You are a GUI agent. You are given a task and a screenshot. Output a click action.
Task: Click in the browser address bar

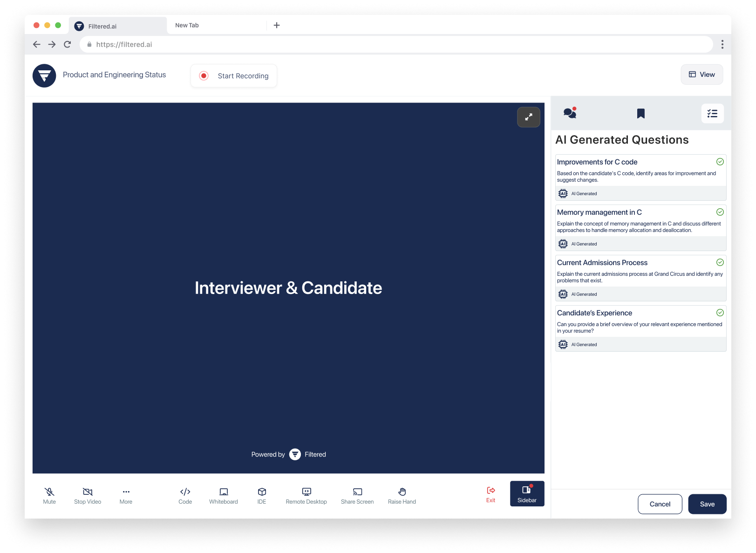[396, 44]
